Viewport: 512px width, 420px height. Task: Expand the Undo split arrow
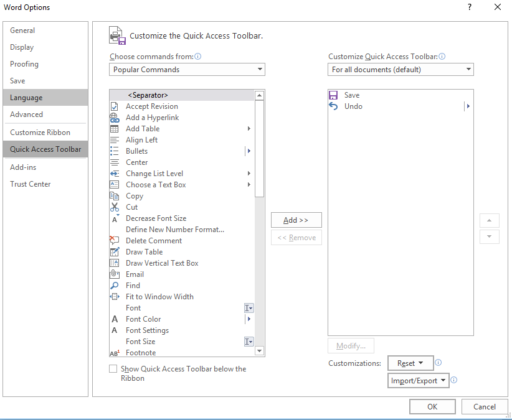tap(468, 106)
